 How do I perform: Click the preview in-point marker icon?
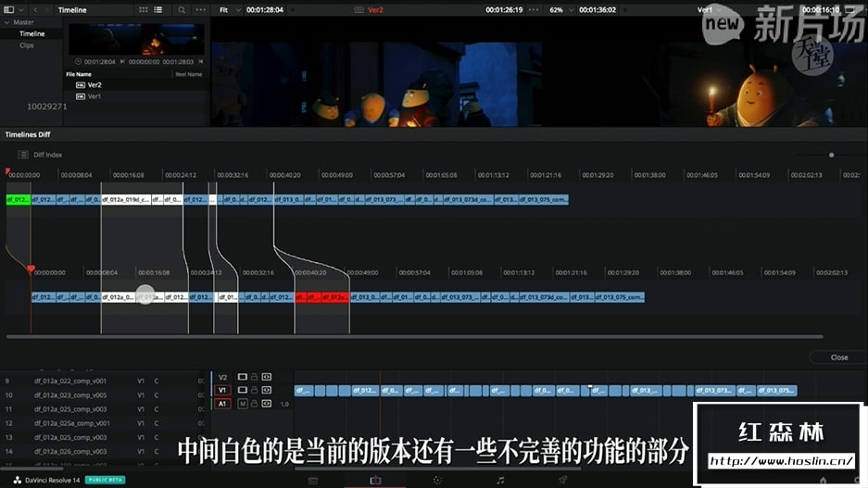pyautogui.click(x=122, y=62)
